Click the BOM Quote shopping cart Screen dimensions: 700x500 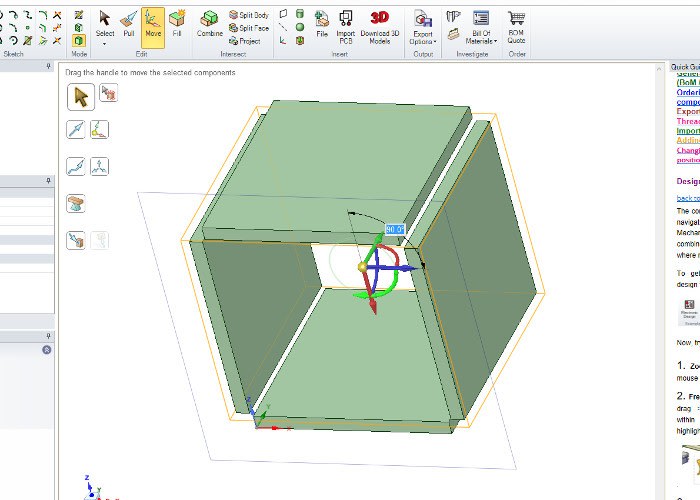point(516,27)
